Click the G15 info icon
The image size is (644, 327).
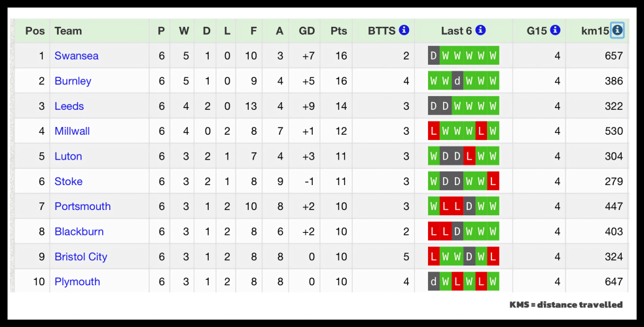(x=555, y=30)
